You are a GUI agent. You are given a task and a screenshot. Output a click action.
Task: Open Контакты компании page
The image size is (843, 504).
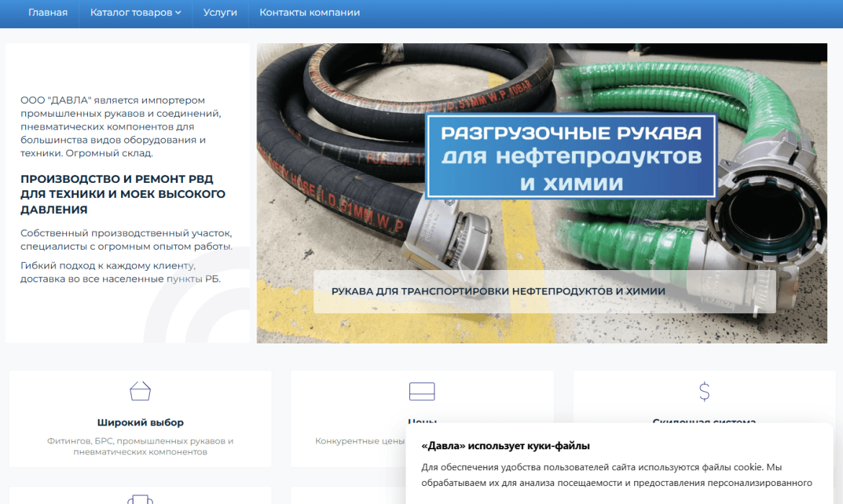[x=310, y=12]
